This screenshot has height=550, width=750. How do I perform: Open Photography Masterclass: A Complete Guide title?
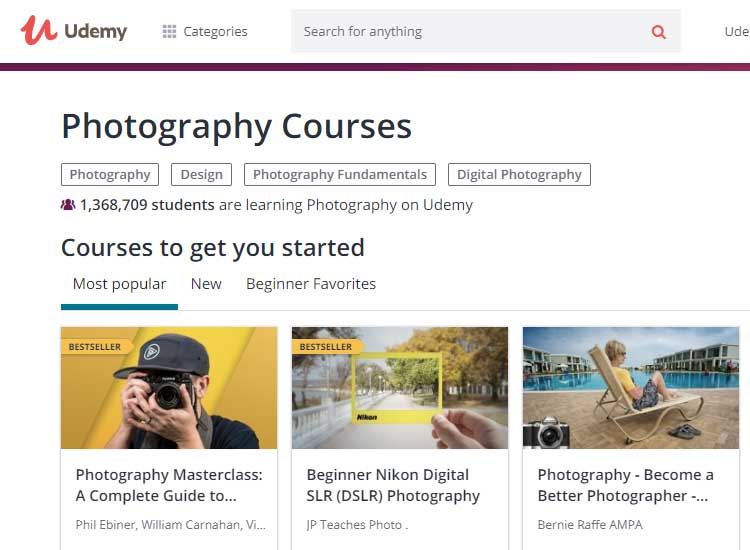click(169, 485)
